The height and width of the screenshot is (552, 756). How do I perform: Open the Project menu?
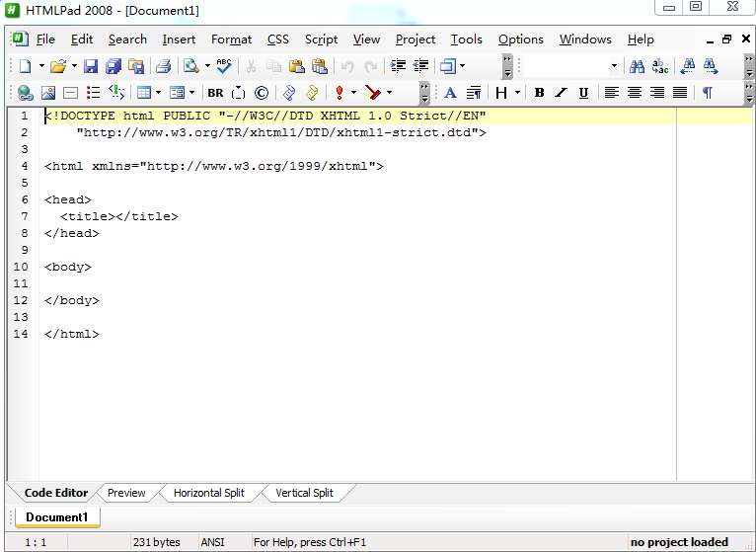[x=416, y=39]
